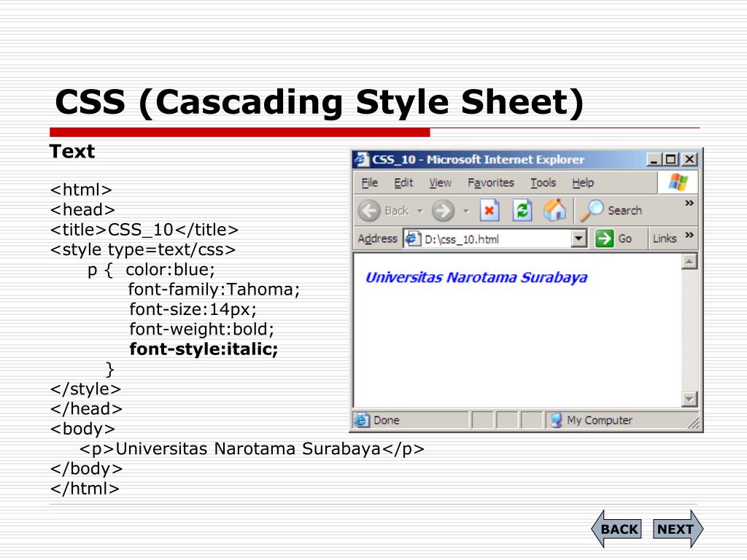Viewport: 747px width, 560px height.
Task: Click the My Computer status text
Action: (600, 420)
